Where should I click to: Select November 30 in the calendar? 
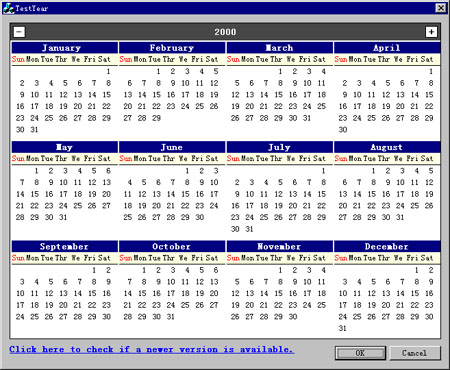[293, 317]
